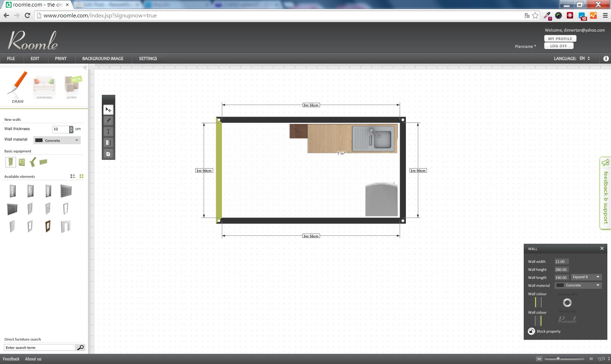Open the 3D View mode

tap(72, 87)
